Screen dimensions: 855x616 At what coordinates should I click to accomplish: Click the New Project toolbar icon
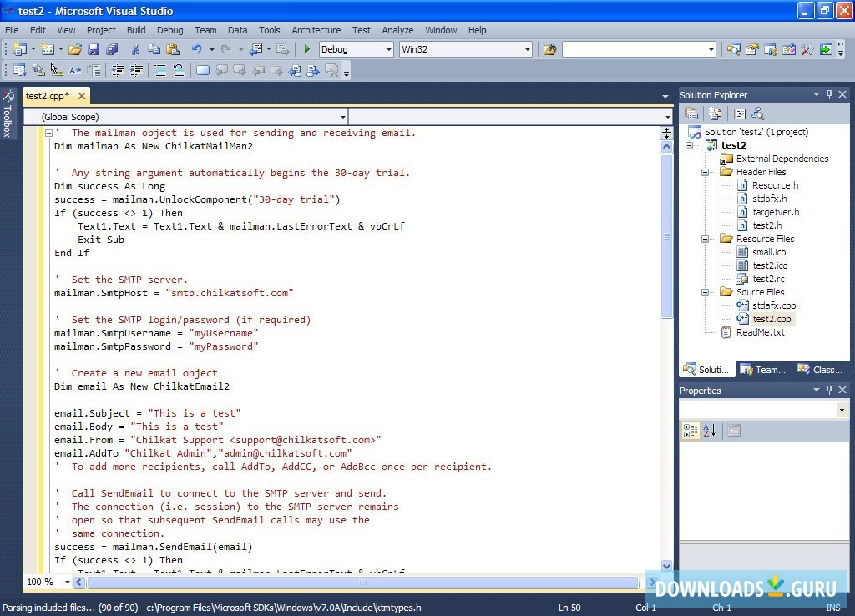tap(20, 49)
